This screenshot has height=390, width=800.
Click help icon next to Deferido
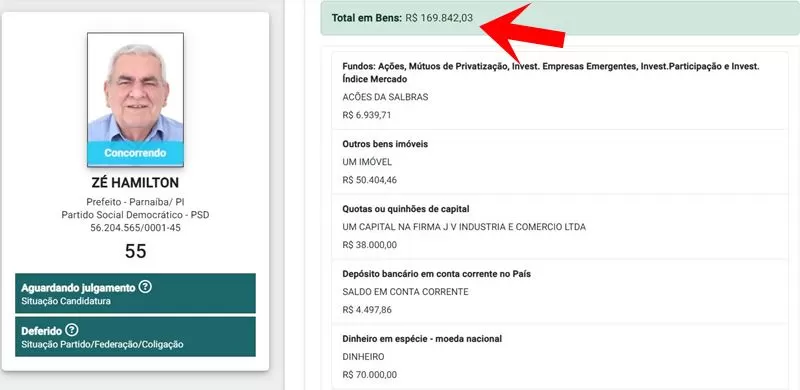[72, 330]
